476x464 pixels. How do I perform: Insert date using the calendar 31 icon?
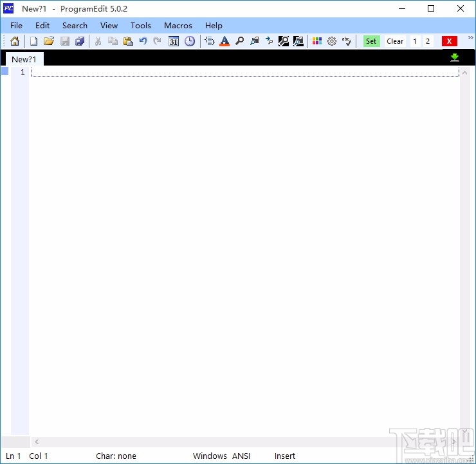point(174,41)
